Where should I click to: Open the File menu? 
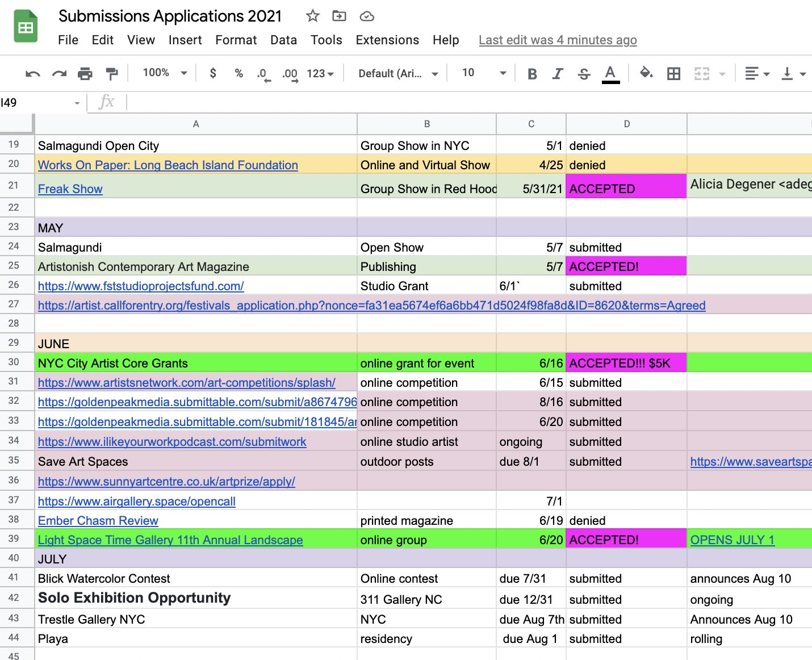pyautogui.click(x=68, y=40)
